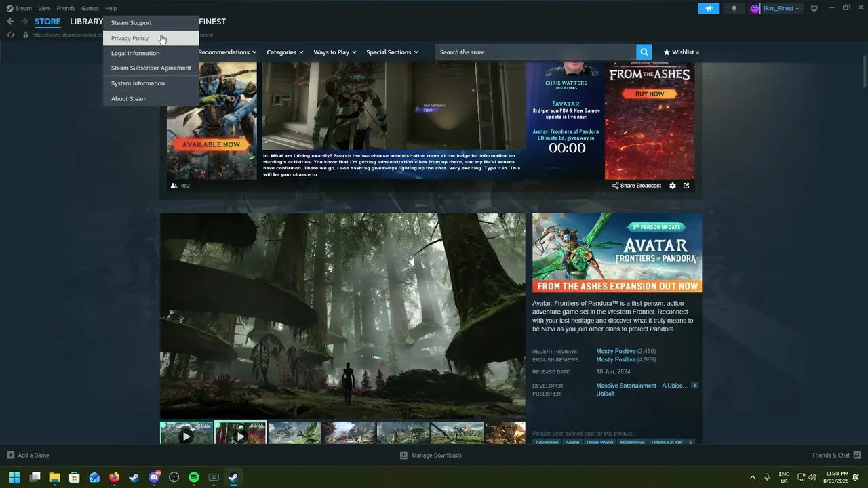Viewport: 868px width, 488px height.
Task: Open the Ubisoft publisher link
Action: [606, 394]
